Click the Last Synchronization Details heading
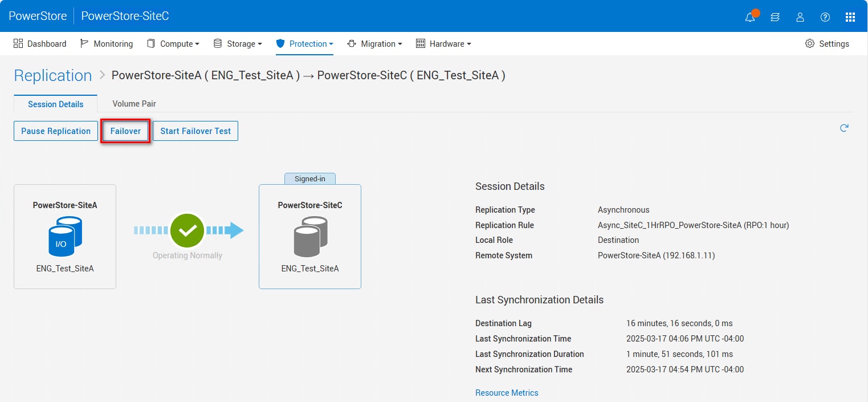 (x=539, y=300)
